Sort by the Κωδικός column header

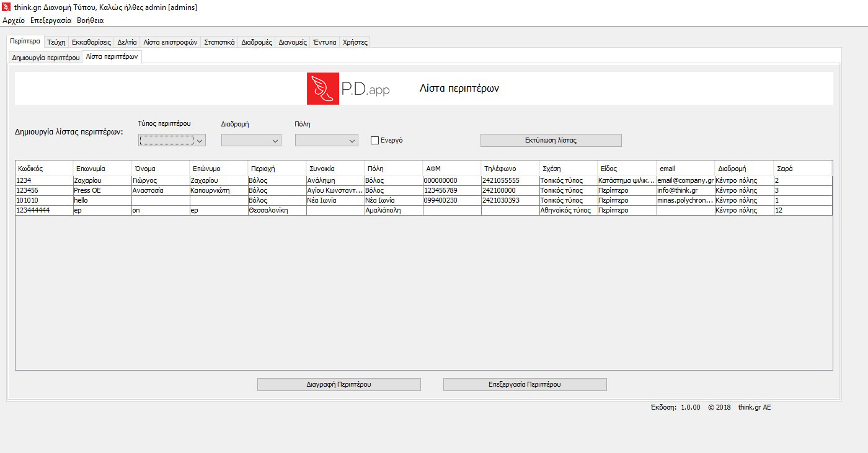coord(43,169)
